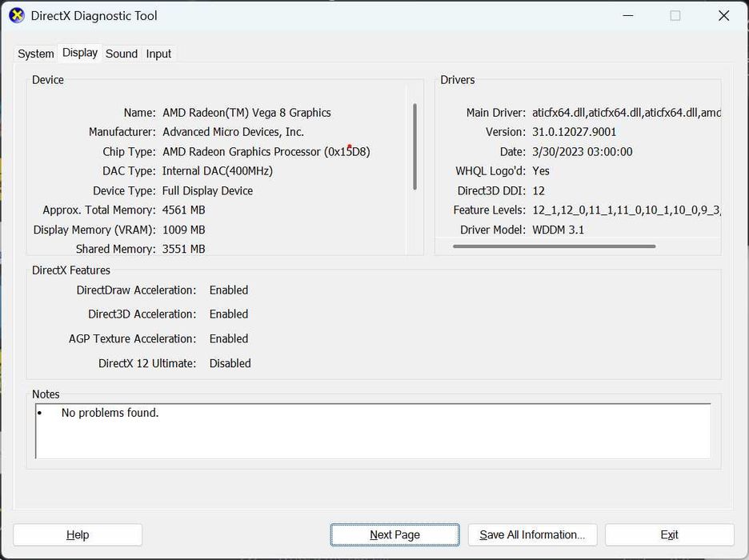
Task: Go to the Input tab
Action: (x=158, y=54)
